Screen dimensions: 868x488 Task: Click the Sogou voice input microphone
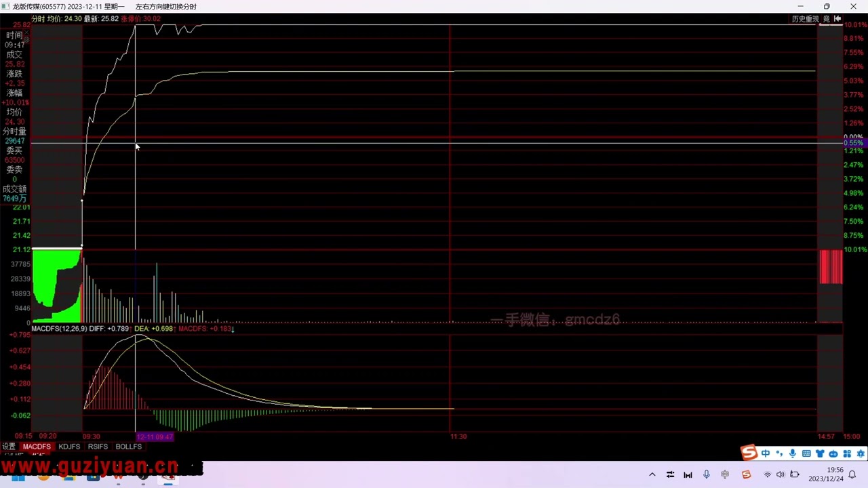coord(793,453)
